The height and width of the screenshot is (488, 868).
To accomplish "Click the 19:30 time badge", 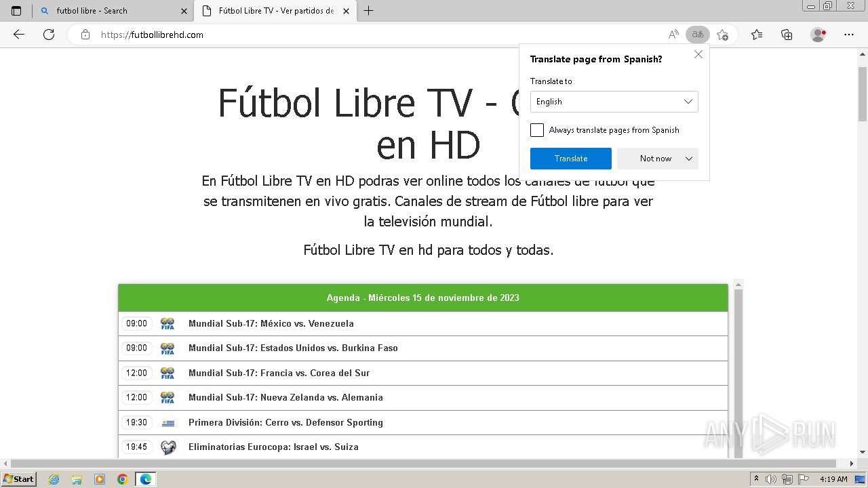I will coord(136,422).
